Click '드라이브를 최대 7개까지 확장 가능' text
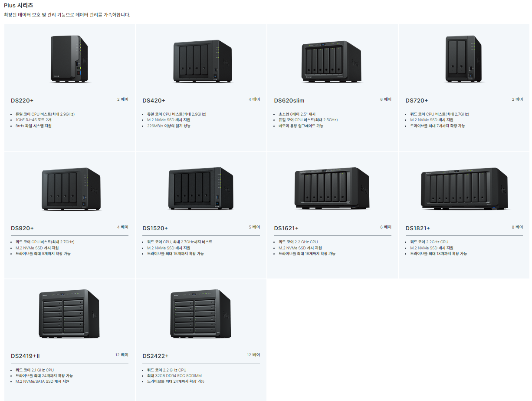This screenshot has width=532, height=401. [x=437, y=126]
